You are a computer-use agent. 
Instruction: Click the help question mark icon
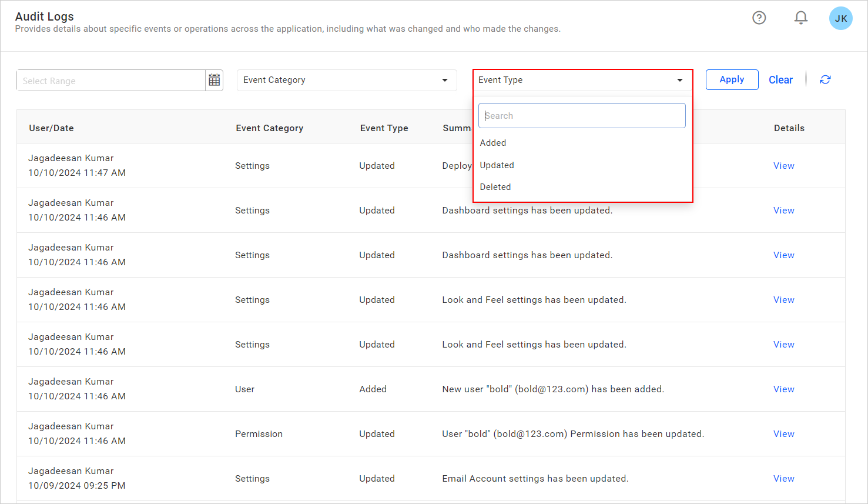[x=759, y=18]
